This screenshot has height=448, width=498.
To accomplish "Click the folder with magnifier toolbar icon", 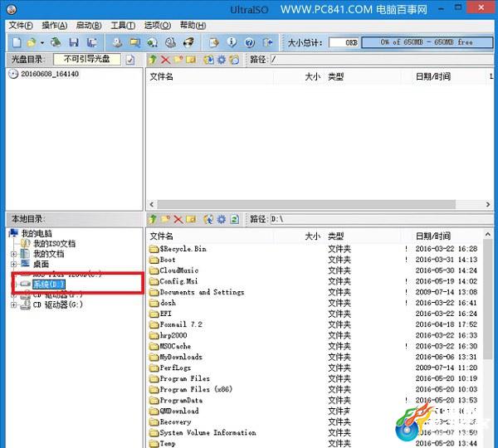I will [135, 42].
